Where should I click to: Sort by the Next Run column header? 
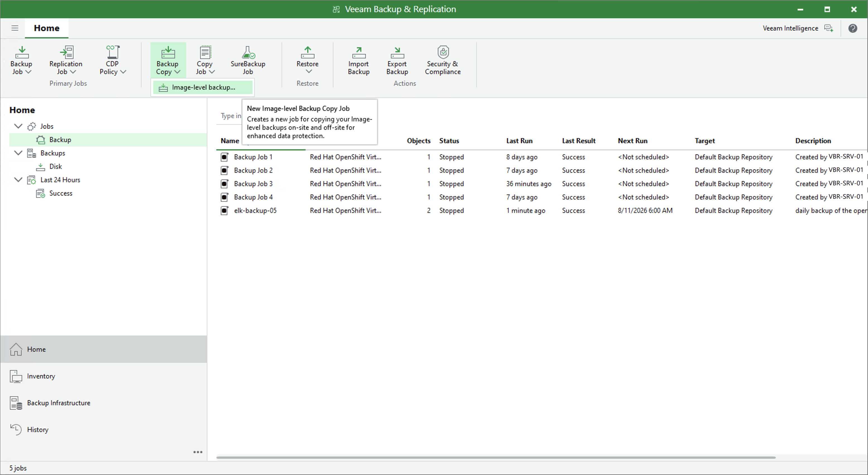pos(633,141)
